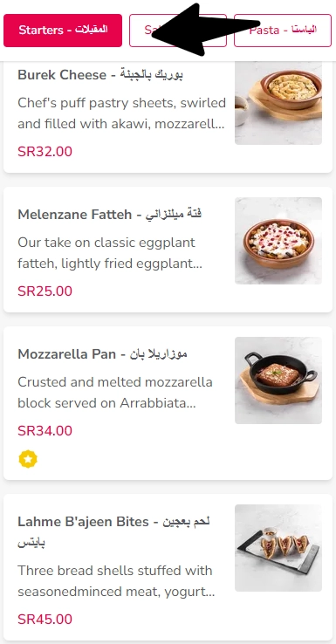Screen dimensions: 336x644
Task: View the Burek Cheese dish photo
Action: [x=278, y=103]
